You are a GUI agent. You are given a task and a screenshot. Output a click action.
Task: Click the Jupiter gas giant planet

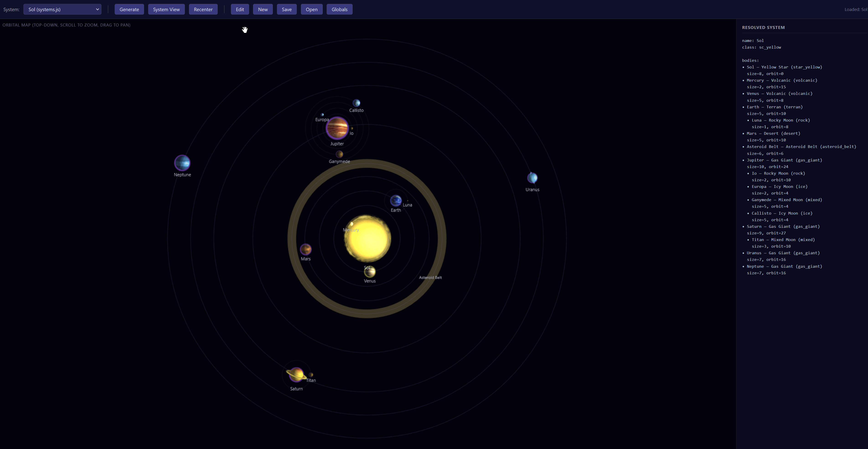pos(337,128)
